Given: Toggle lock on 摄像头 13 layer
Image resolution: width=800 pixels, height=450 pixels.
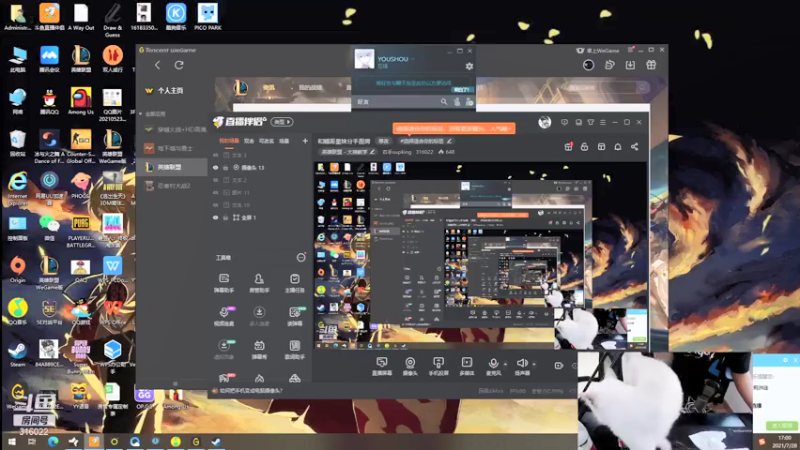Looking at the screenshot, I should tap(226, 167).
